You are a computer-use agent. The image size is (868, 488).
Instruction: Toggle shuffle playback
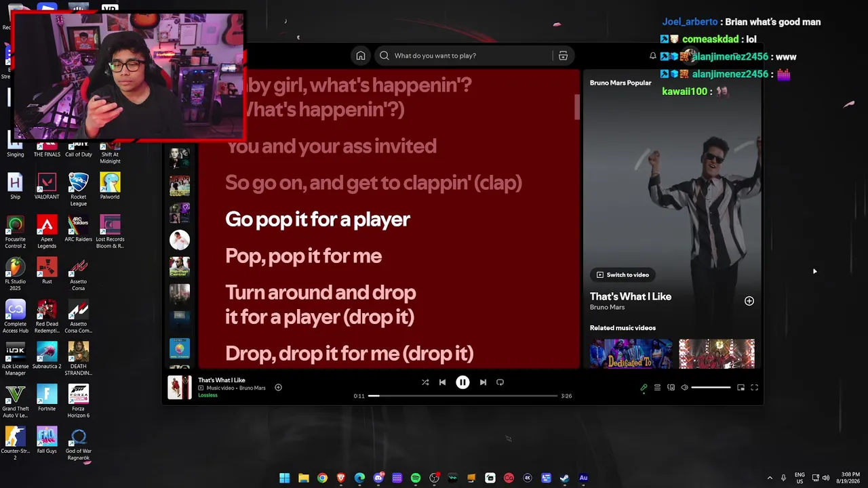(425, 382)
